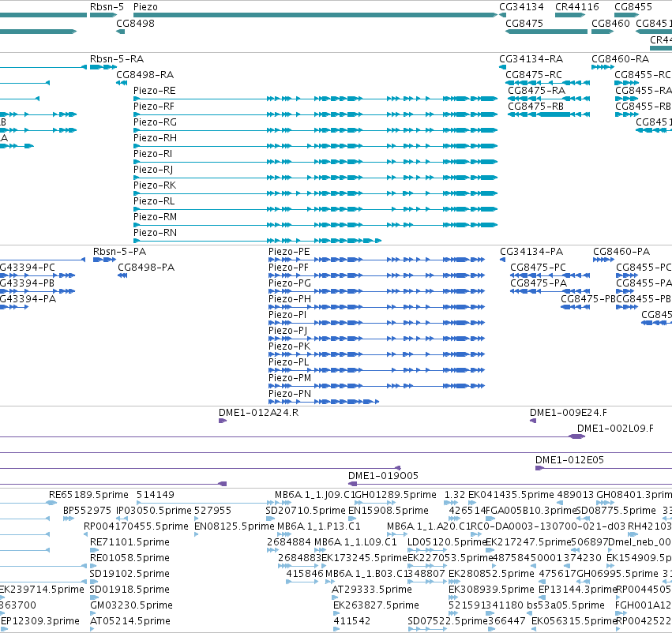Click the CG8460 gene label

tap(610, 23)
